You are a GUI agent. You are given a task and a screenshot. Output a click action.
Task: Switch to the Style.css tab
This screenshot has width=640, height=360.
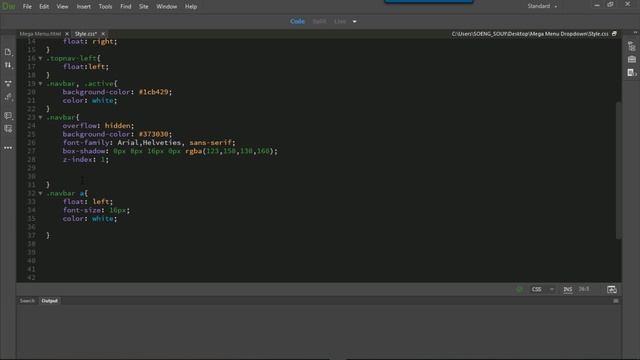tap(86, 34)
